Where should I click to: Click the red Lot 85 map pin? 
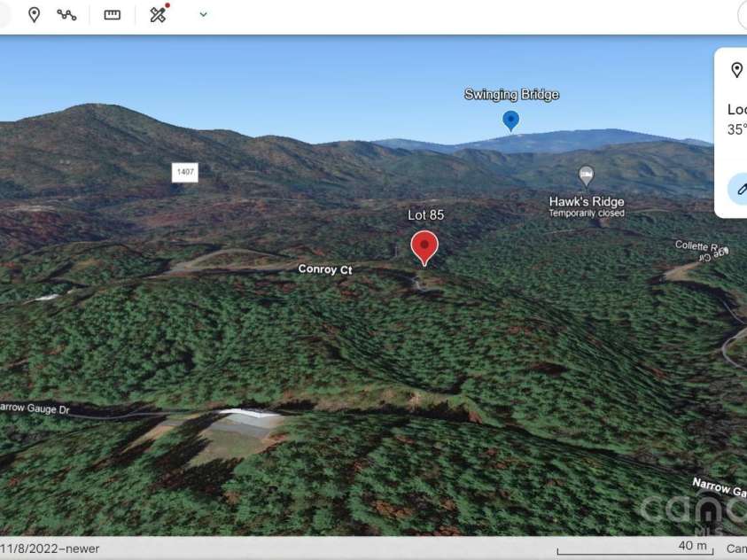click(x=424, y=245)
